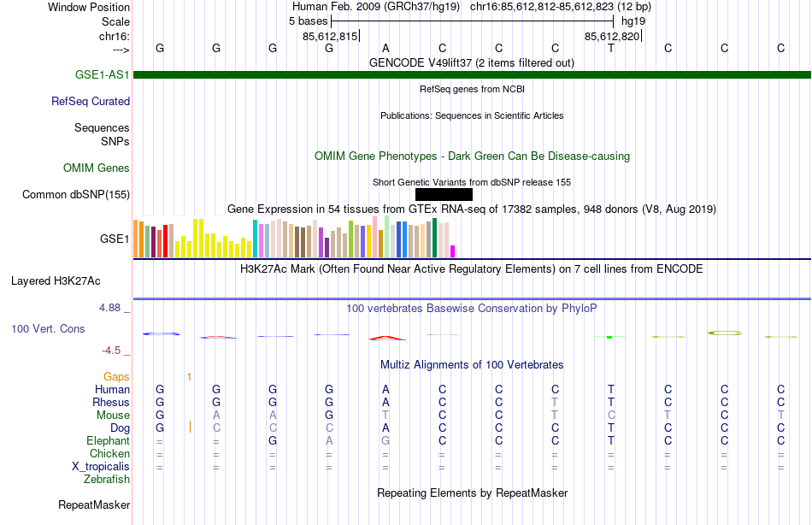Click 100 vertebrates Basewise Conservation title
Screen dimensions: 812x525
tap(472, 309)
